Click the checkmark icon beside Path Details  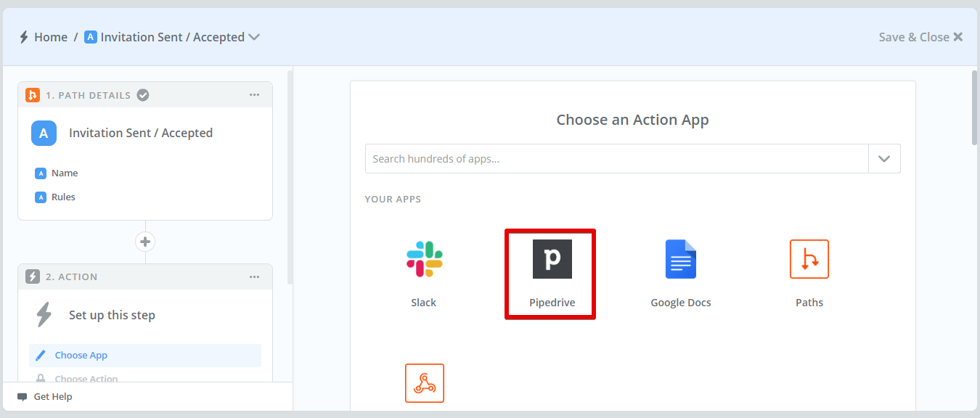click(x=144, y=95)
